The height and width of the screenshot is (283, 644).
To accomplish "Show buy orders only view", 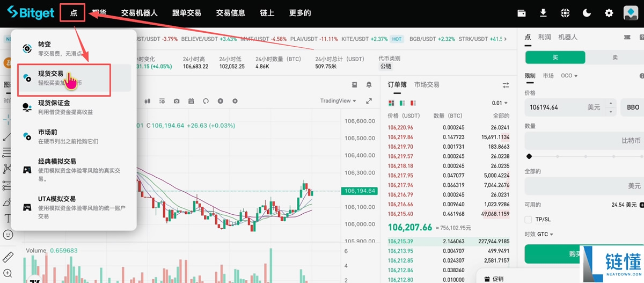I will pos(402,103).
